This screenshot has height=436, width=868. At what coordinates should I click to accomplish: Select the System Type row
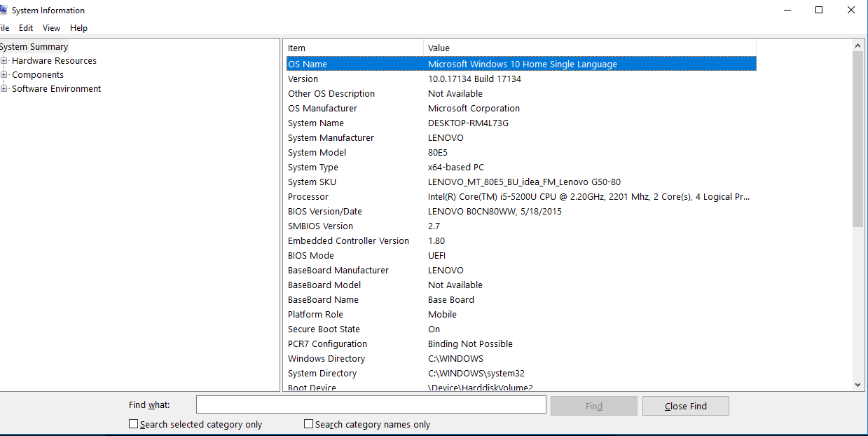pyautogui.click(x=521, y=168)
